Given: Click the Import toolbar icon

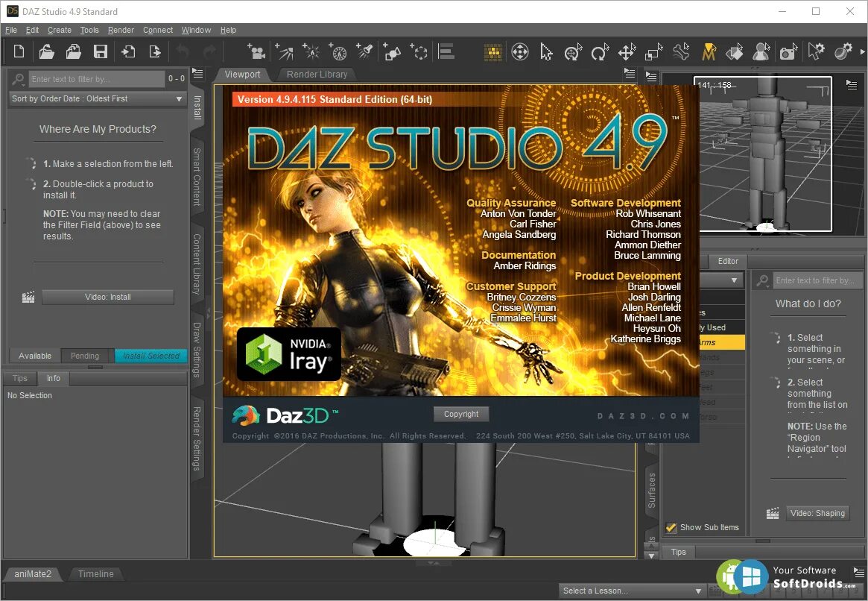Looking at the screenshot, I should click(x=128, y=51).
